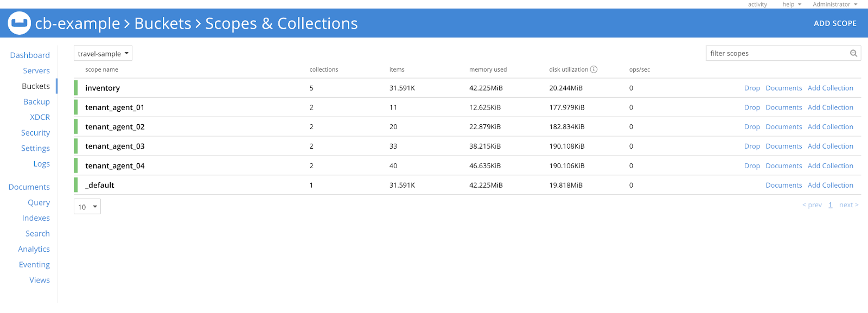Open the page size dropdown showing 10

tap(87, 207)
